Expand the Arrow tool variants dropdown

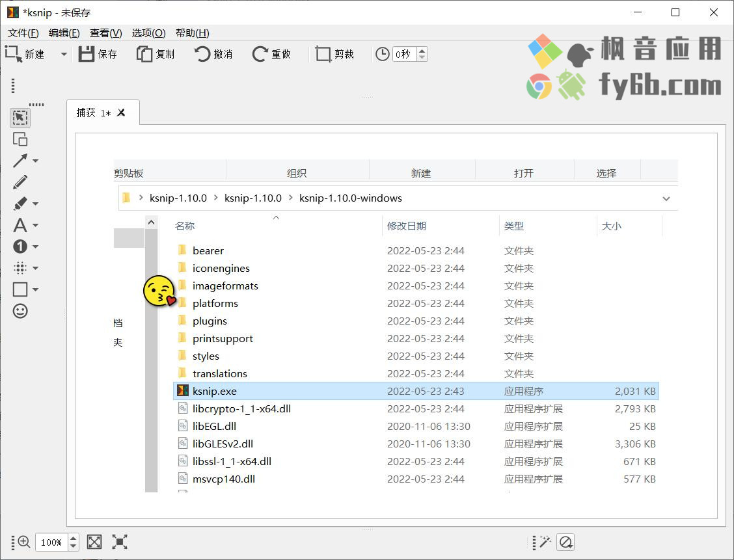[x=36, y=161]
